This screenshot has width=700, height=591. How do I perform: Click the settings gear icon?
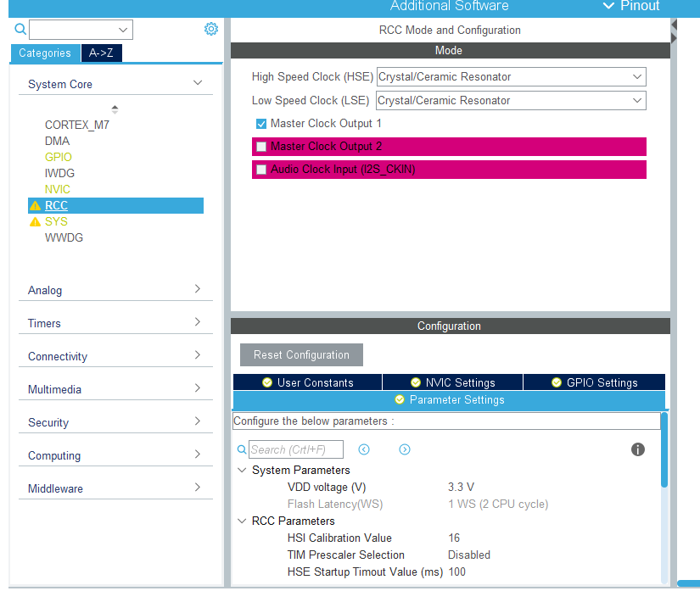211,30
